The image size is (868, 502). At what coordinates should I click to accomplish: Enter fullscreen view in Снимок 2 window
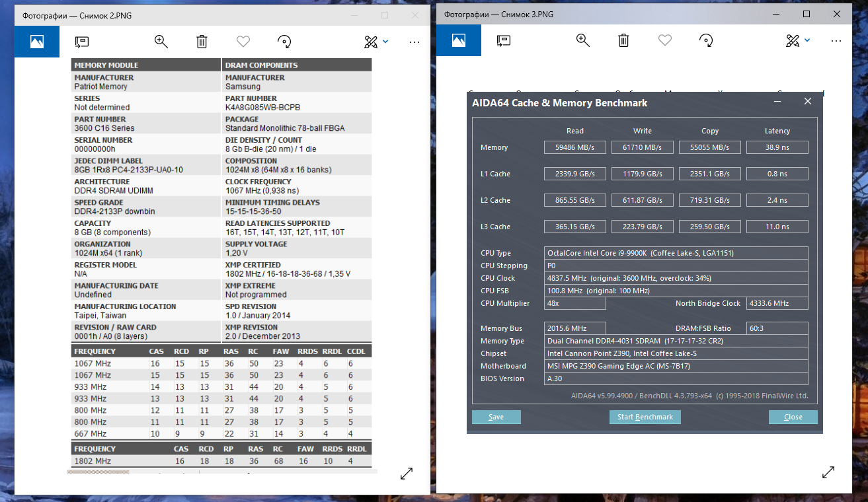[x=407, y=473]
